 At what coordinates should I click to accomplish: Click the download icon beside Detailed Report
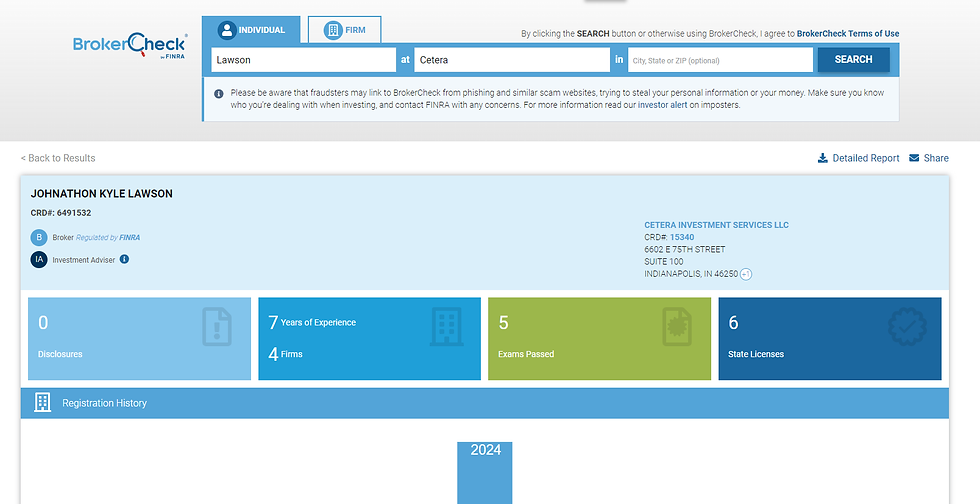pyautogui.click(x=822, y=158)
